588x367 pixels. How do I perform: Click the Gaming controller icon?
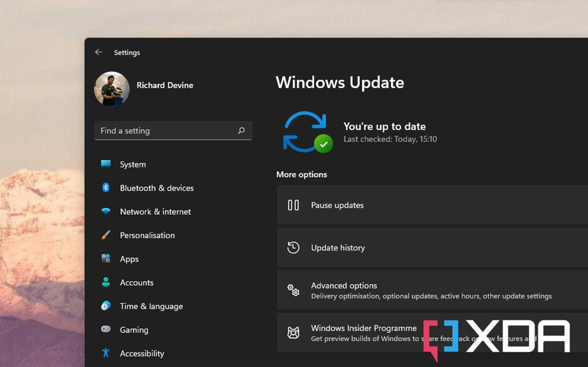tap(106, 329)
